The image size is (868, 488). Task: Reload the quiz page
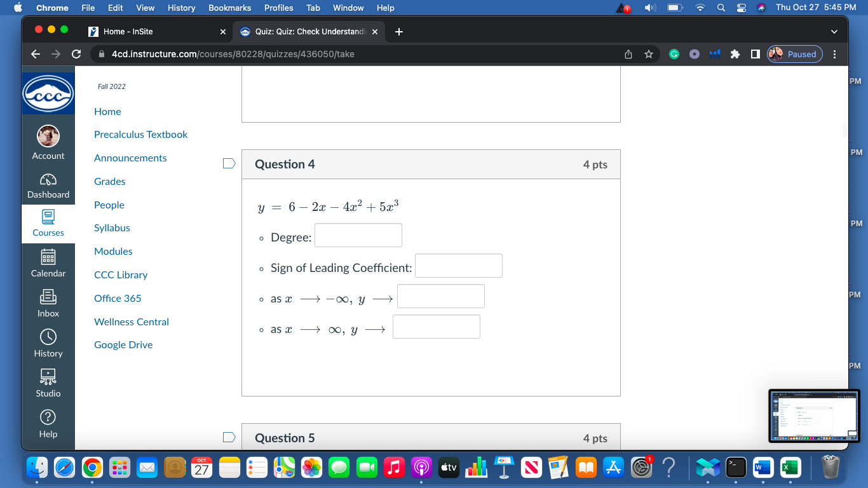pos(76,54)
